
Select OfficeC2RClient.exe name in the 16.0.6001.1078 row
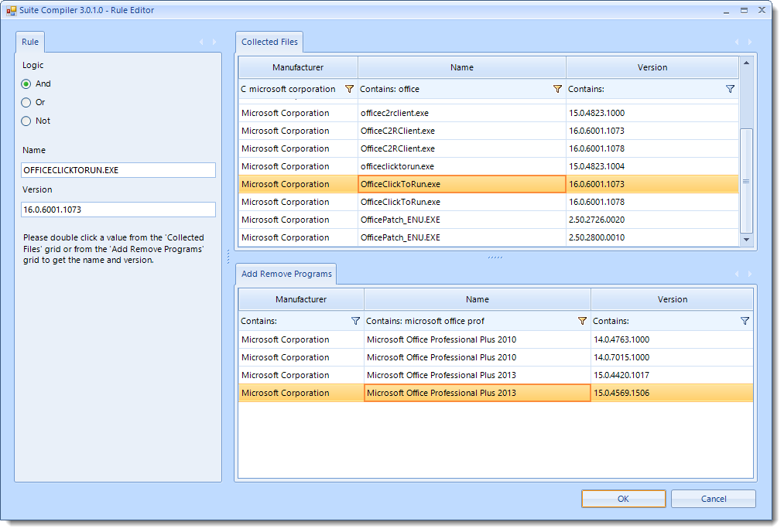coord(462,148)
